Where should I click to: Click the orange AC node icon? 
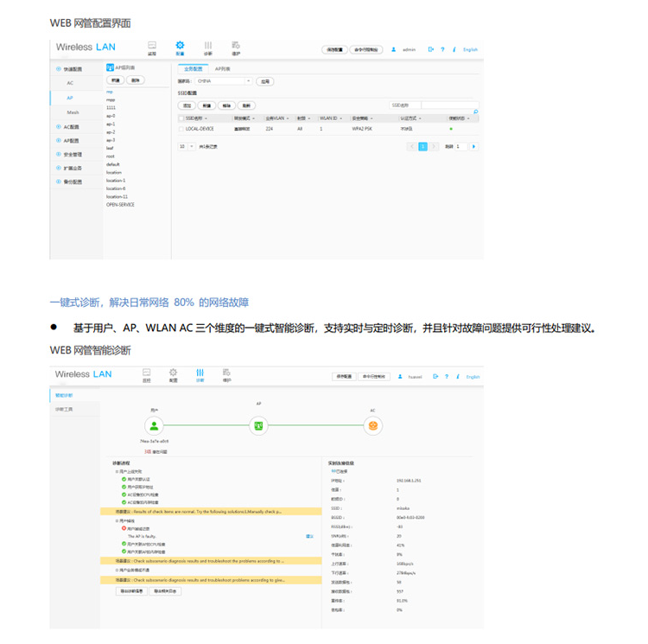tap(373, 425)
